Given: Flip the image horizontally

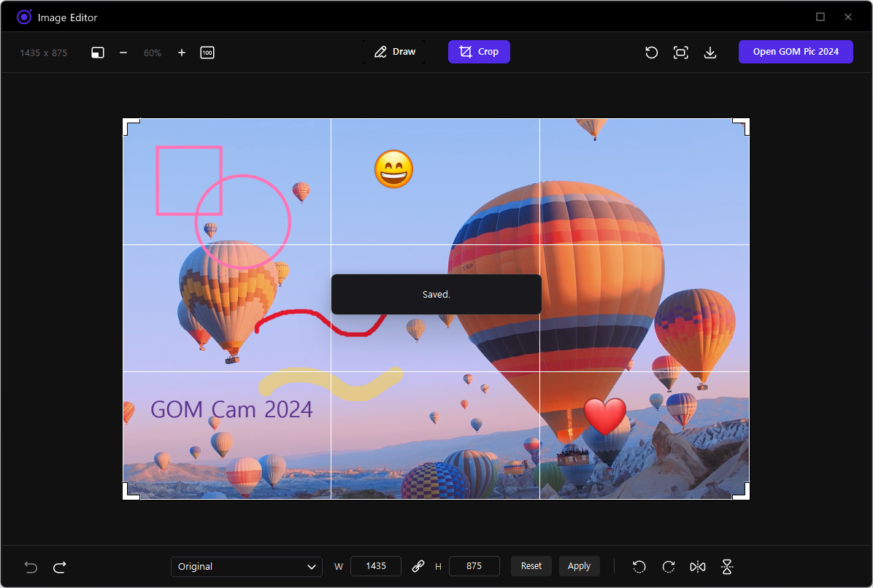Looking at the screenshot, I should click(698, 567).
